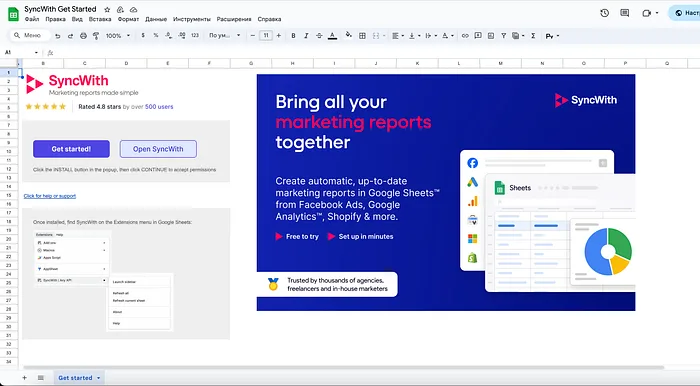Open the Правка menu

click(55, 19)
